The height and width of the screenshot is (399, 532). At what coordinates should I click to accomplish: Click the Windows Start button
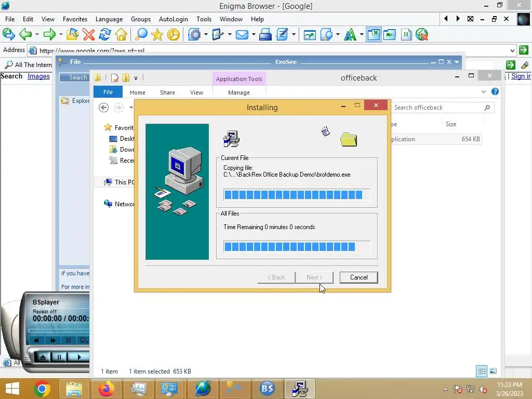coord(12,389)
